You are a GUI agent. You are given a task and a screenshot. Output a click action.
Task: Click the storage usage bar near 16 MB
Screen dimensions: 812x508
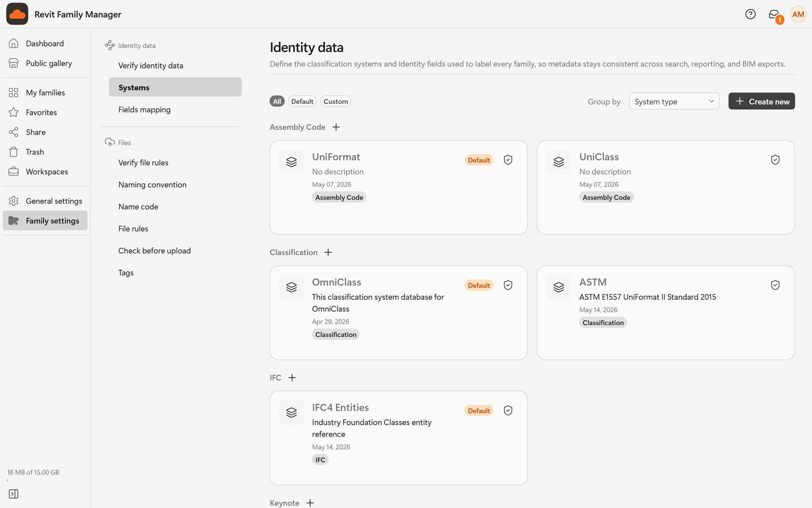pos(45,480)
